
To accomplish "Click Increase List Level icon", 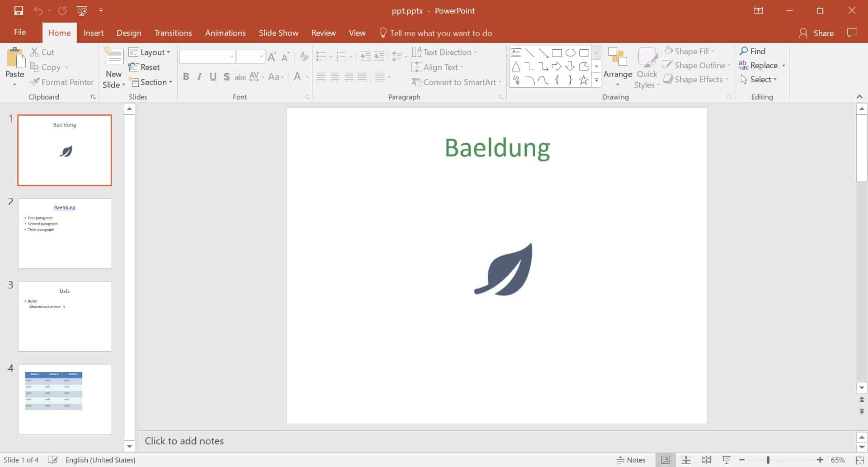I will click(379, 57).
